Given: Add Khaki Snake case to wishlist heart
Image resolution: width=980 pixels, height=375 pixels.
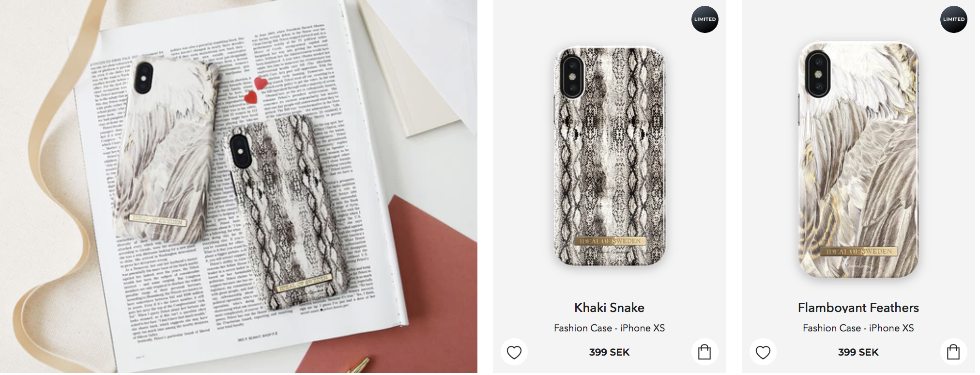Looking at the screenshot, I should tap(514, 352).
